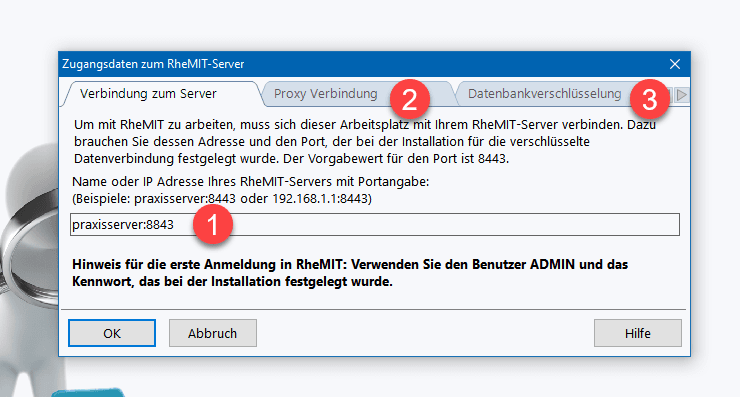
Task: Open help via the Hilfe button
Action: [x=638, y=333]
